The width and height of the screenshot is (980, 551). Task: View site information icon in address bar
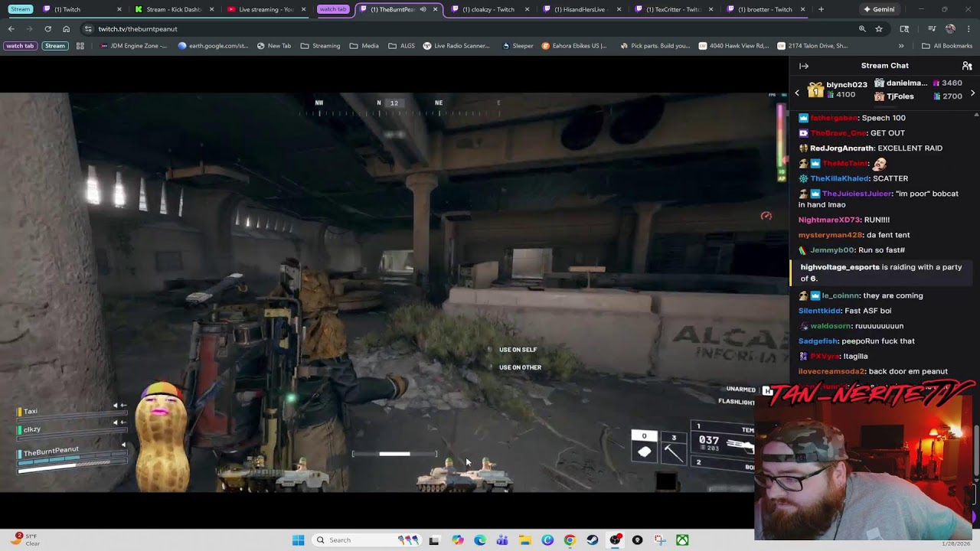(x=88, y=29)
